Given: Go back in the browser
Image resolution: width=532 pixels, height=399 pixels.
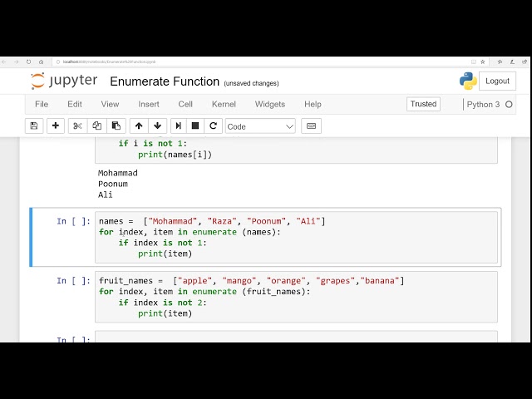Looking at the screenshot, I should [x=4, y=62].
